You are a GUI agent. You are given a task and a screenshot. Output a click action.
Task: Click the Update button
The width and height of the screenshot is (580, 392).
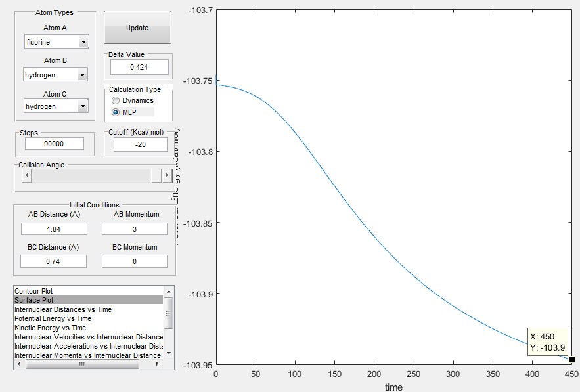click(137, 28)
